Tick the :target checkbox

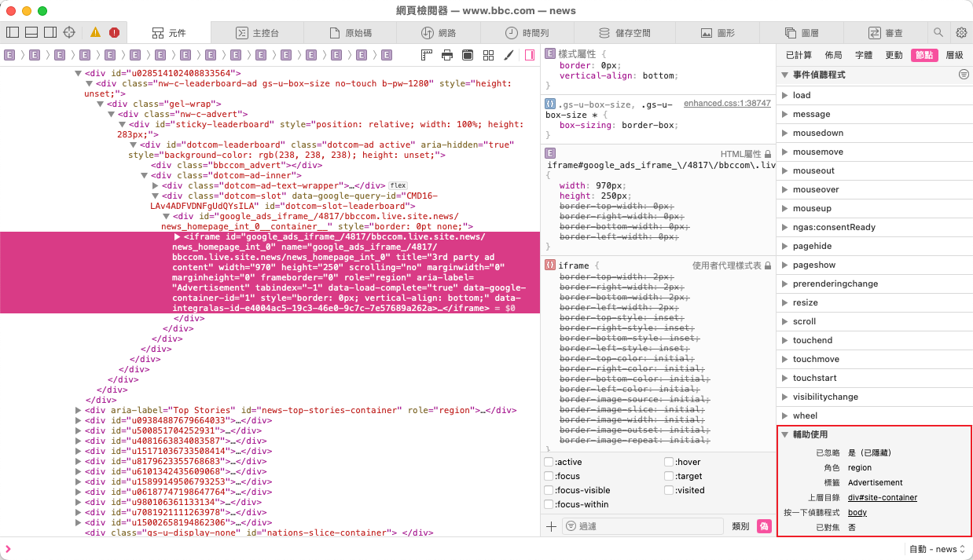click(669, 476)
